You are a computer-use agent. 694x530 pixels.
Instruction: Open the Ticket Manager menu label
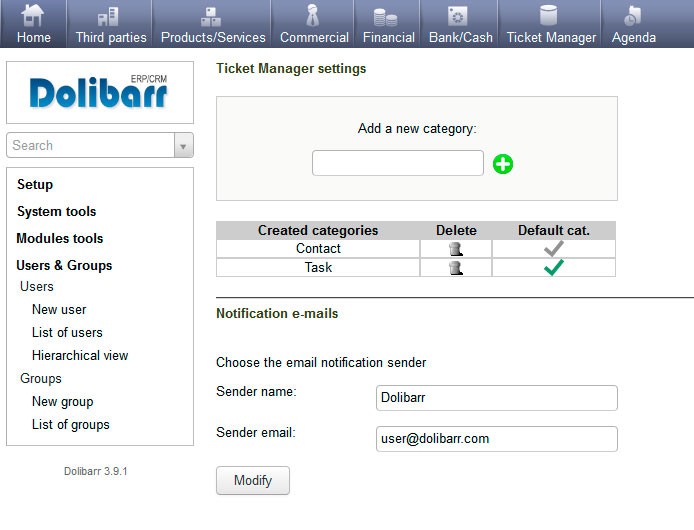pos(551,38)
